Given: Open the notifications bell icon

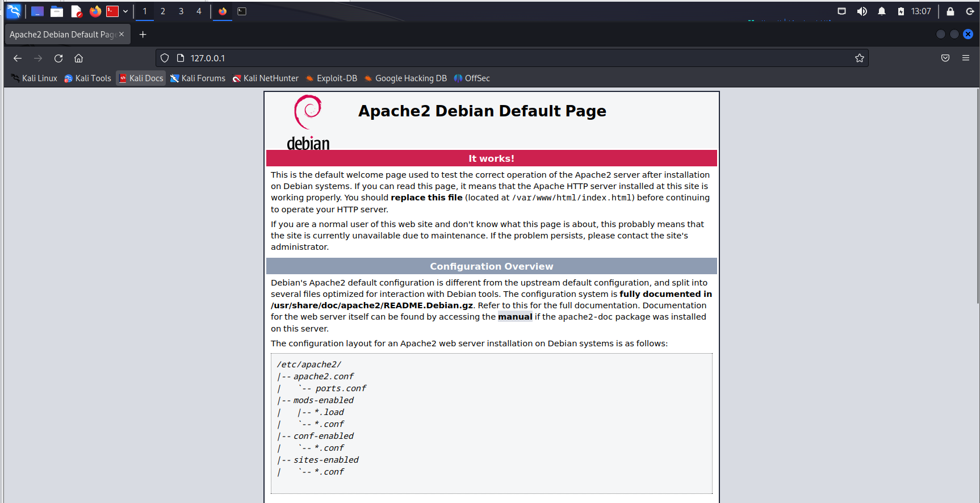Looking at the screenshot, I should point(882,11).
